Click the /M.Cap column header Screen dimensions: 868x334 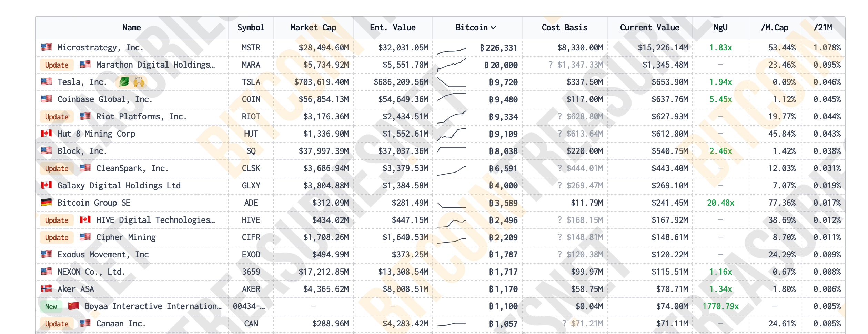[774, 28]
